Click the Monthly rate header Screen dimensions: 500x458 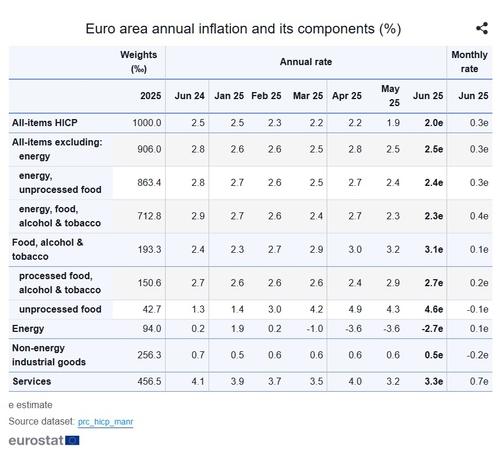click(469, 62)
